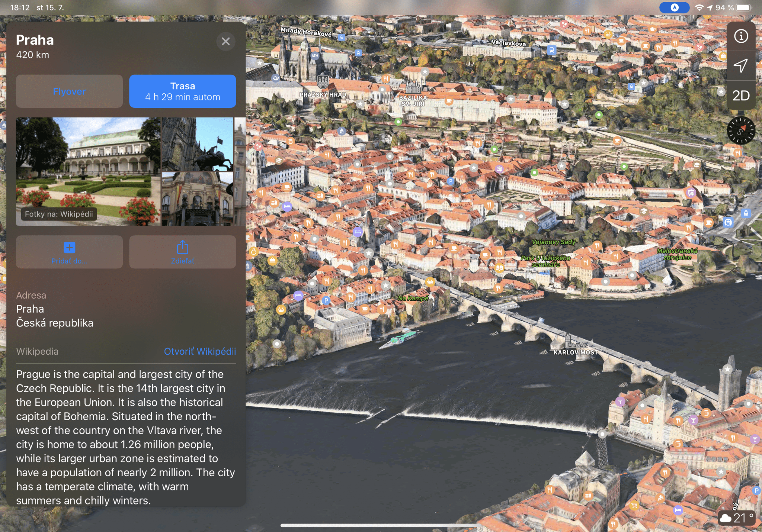The height and width of the screenshot is (532, 762).
Task: Select the Pražský Hrad castle landmark icon
Action: 323,81
